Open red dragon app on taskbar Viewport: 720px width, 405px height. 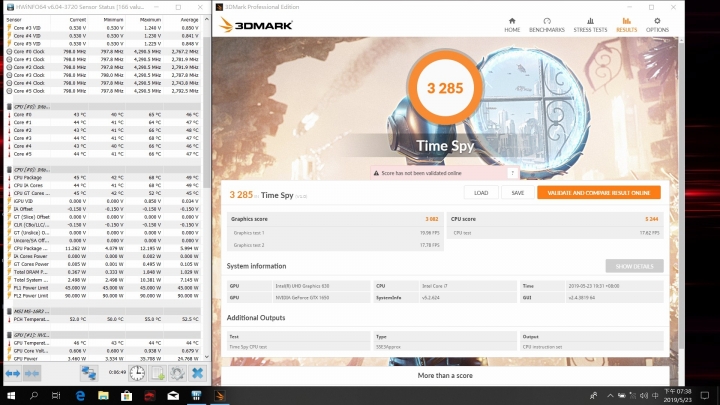click(150, 395)
